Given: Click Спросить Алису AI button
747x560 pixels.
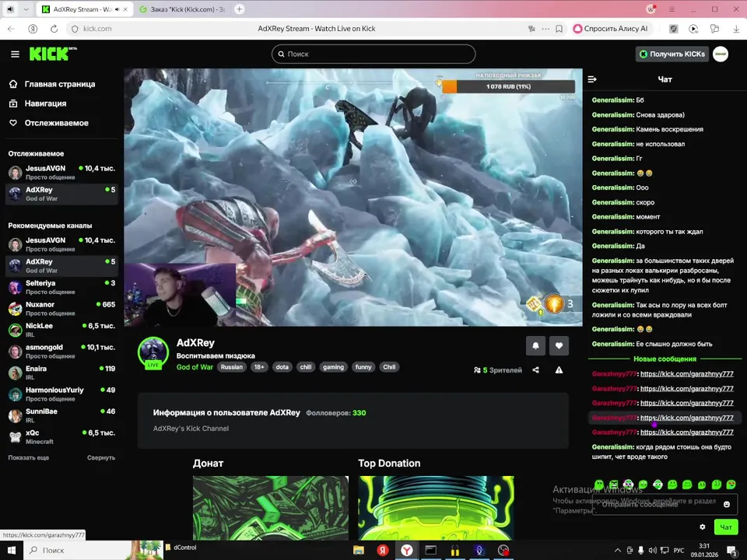Looking at the screenshot, I should pos(611,29).
